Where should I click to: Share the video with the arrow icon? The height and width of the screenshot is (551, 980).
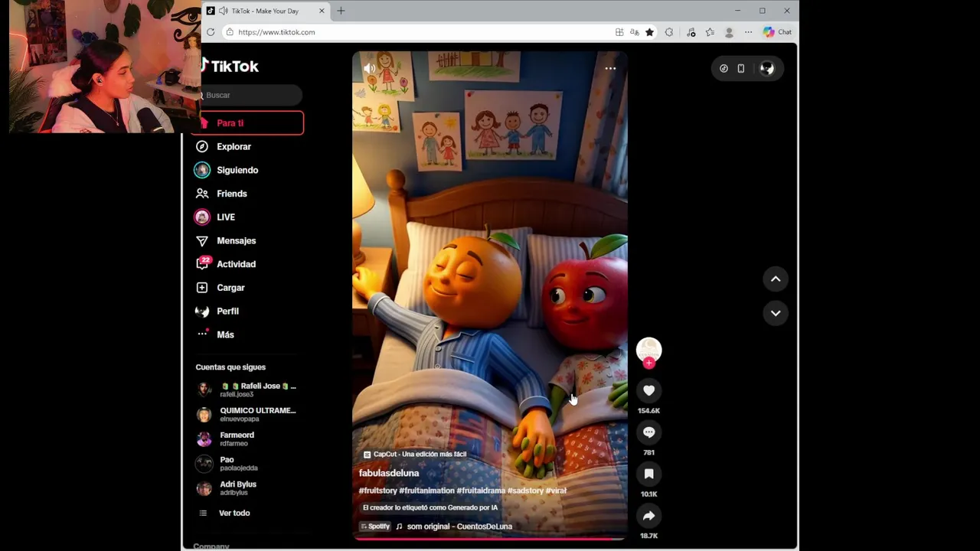(x=648, y=516)
